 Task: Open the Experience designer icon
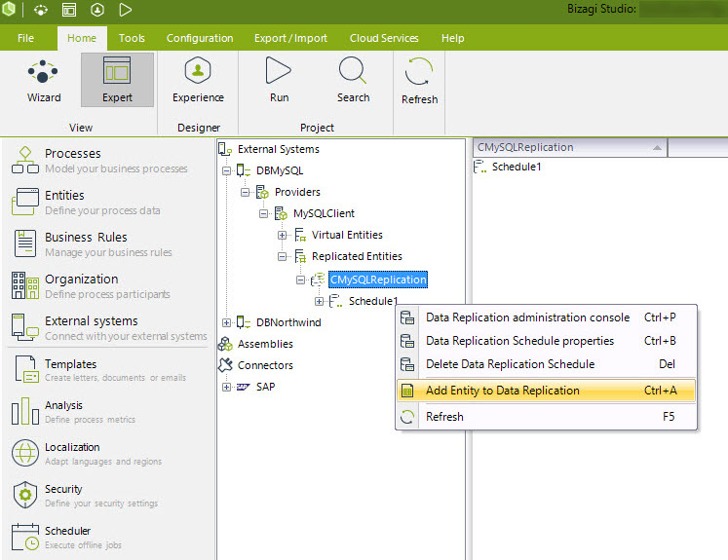tap(198, 70)
